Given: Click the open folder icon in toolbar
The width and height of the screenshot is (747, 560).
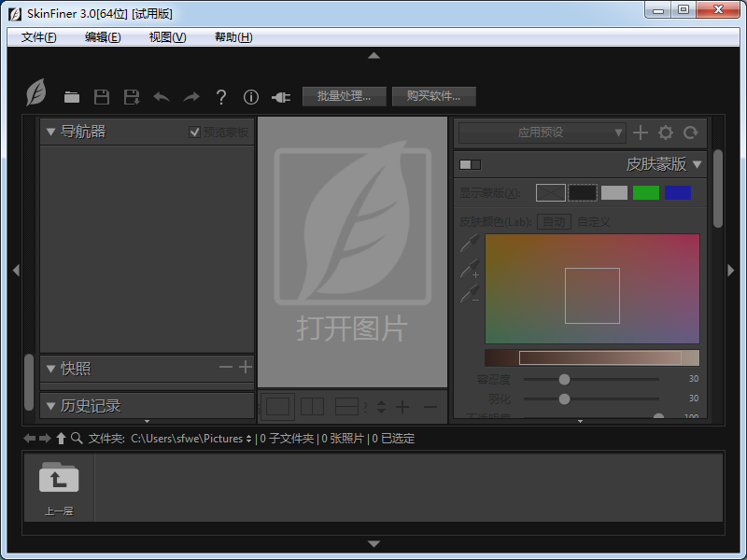Looking at the screenshot, I should tap(72, 97).
